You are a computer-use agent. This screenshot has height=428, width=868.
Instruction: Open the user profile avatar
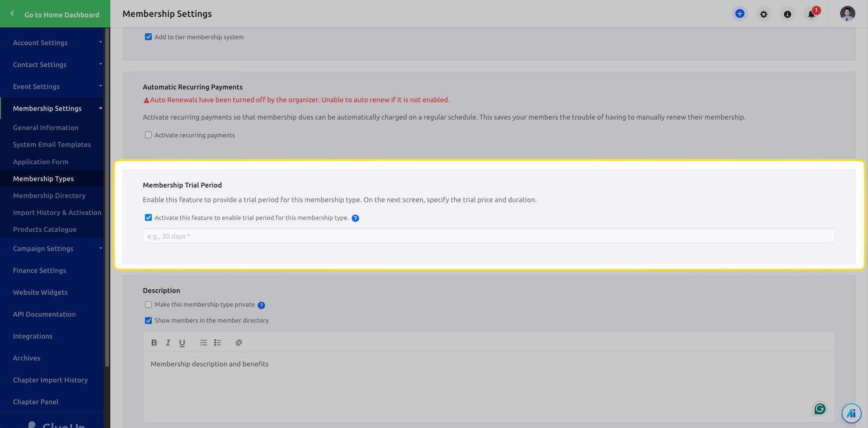pos(847,14)
